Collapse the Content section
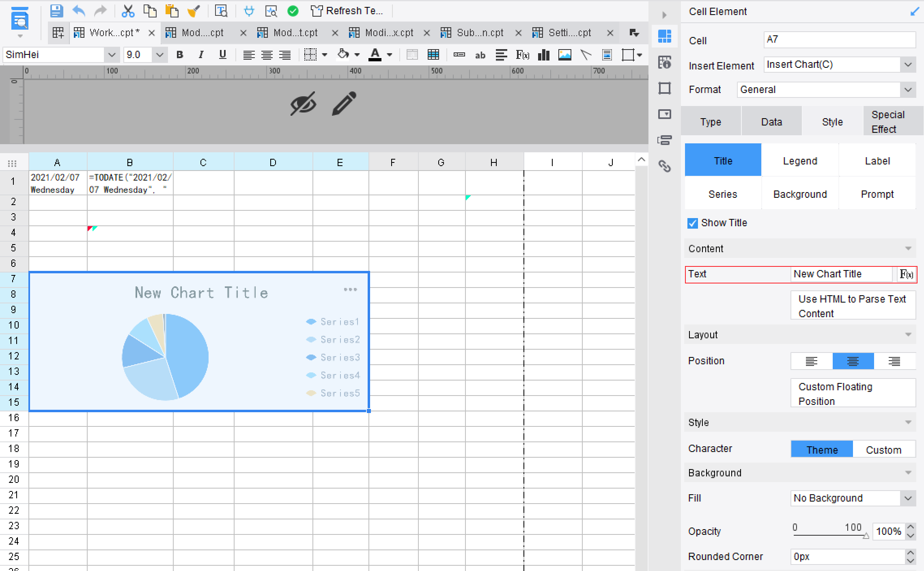 [x=908, y=249]
